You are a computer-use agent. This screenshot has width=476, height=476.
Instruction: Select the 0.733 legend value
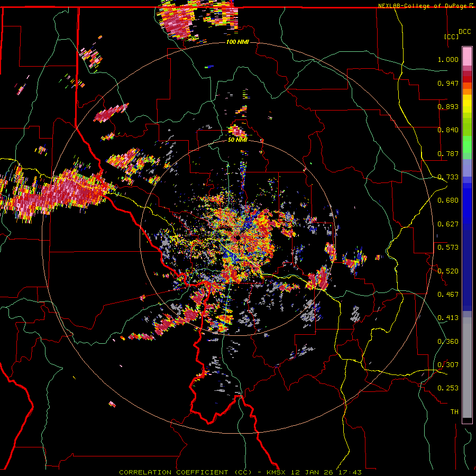(x=448, y=177)
